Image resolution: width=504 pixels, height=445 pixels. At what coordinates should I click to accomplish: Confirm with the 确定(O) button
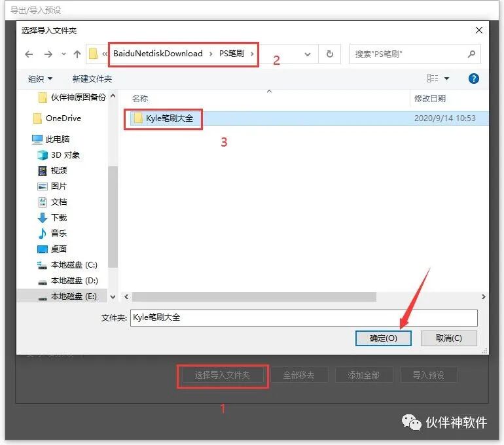383,338
